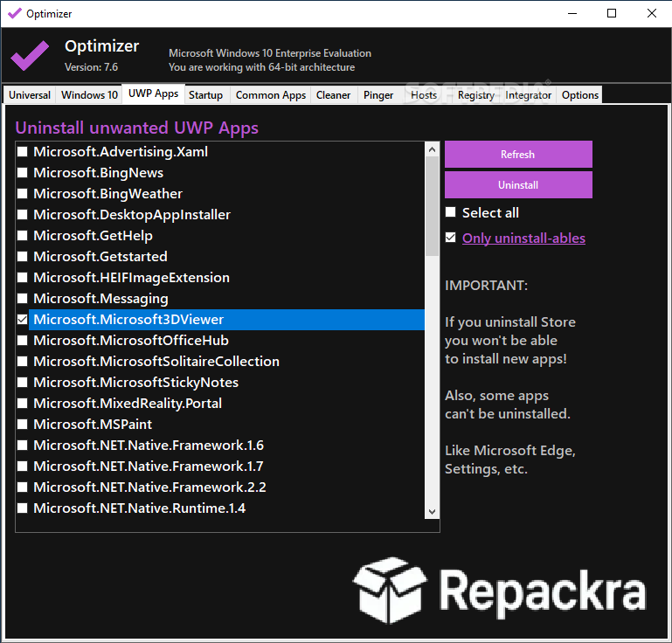Open the Common Apps tab
672x643 pixels.
270,94
